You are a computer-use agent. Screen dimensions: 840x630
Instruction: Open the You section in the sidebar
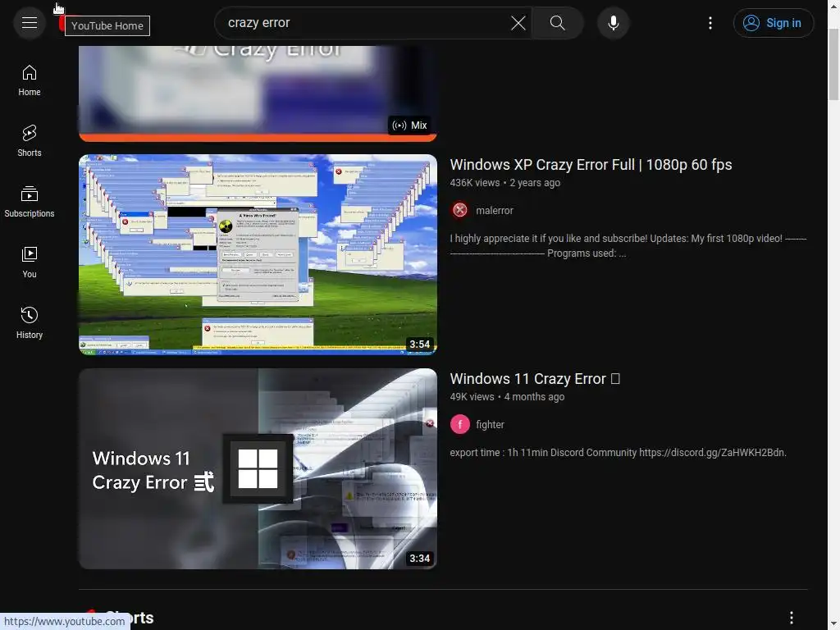30,262
